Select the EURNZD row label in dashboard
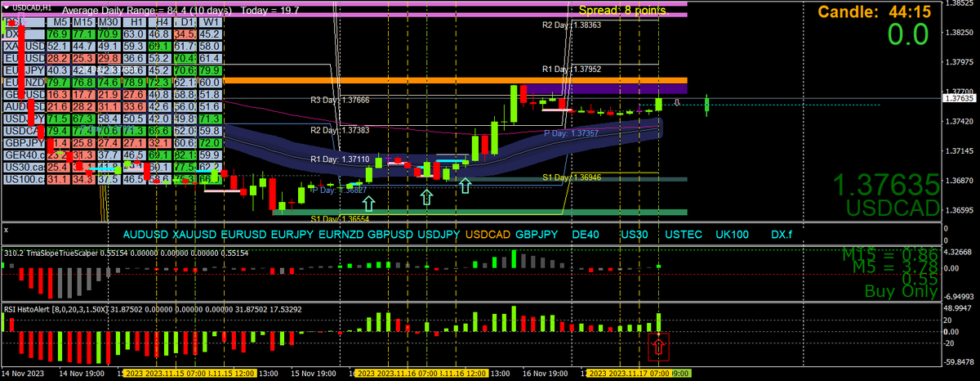Image resolution: width=980 pixels, height=381 pixels. tap(23, 82)
